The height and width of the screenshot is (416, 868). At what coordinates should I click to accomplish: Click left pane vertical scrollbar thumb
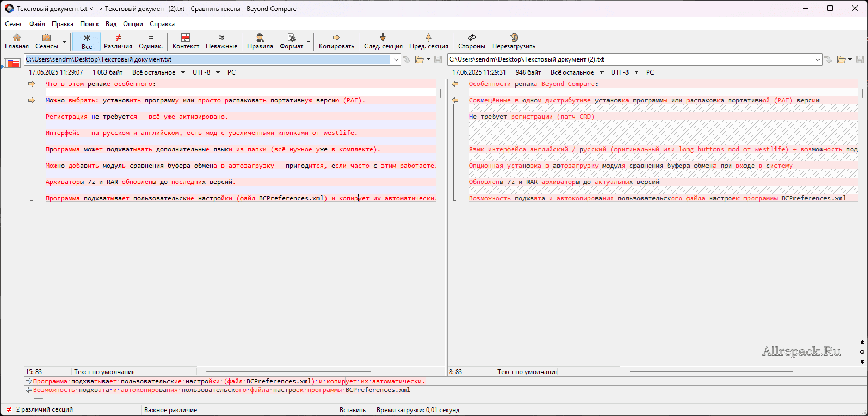[x=440, y=93]
